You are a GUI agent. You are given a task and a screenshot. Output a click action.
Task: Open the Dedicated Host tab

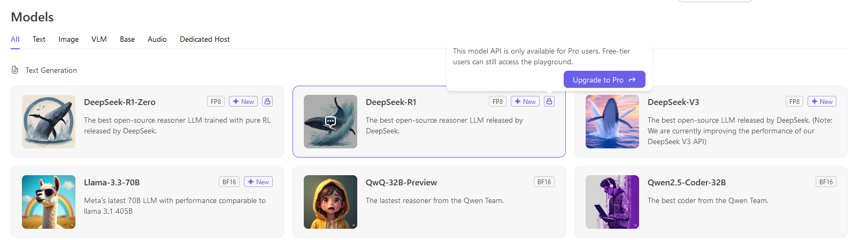point(205,39)
